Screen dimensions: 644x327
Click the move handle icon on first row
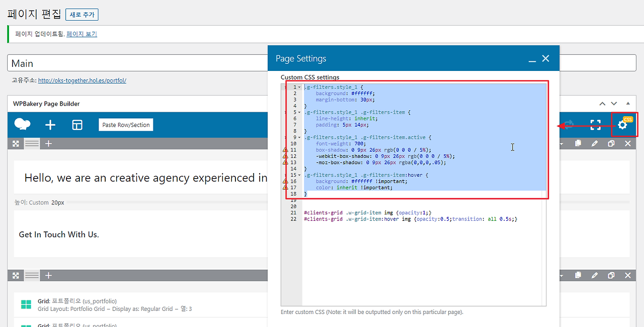[16, 143]
